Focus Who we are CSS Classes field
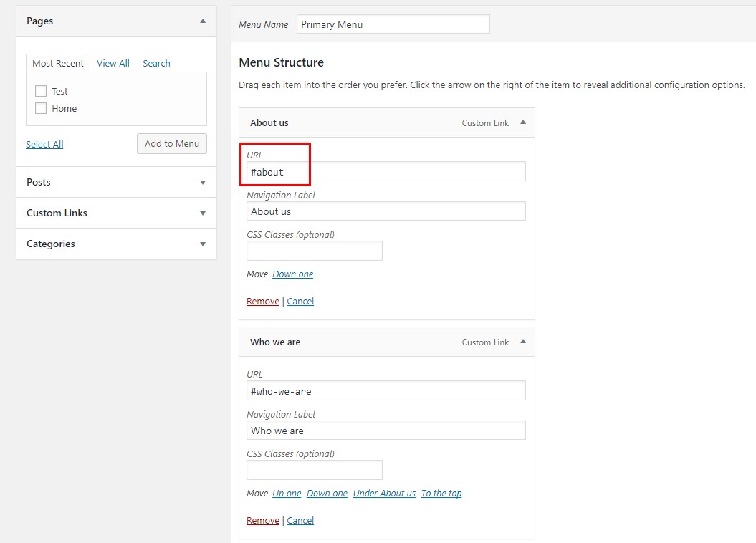Screen dimensions: 756x543 coord(315,470)
